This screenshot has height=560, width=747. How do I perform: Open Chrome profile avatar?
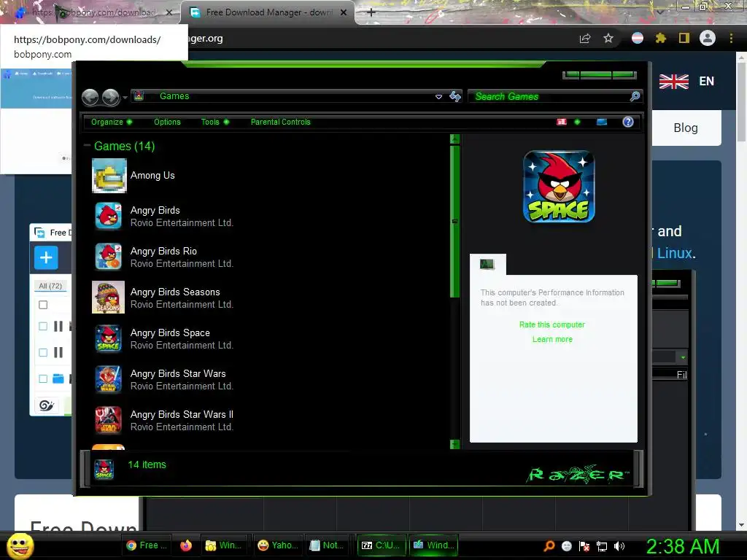click(x=708, y=38)
